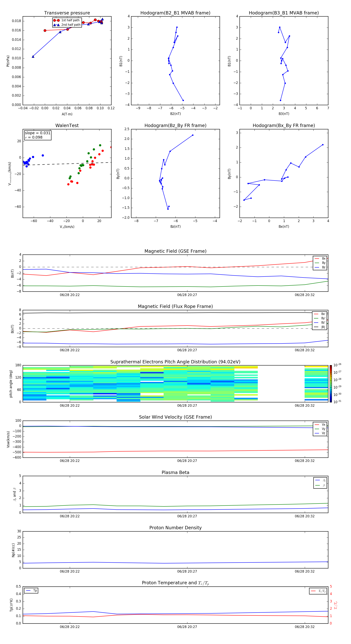Click the 'pitch angle (deg)' axis label

coord(11,384)
